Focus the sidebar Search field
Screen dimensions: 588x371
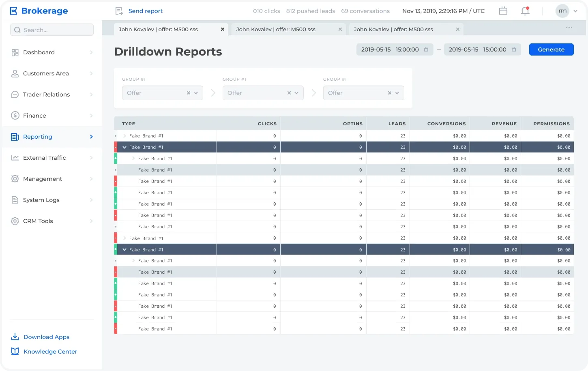[52, 30]
